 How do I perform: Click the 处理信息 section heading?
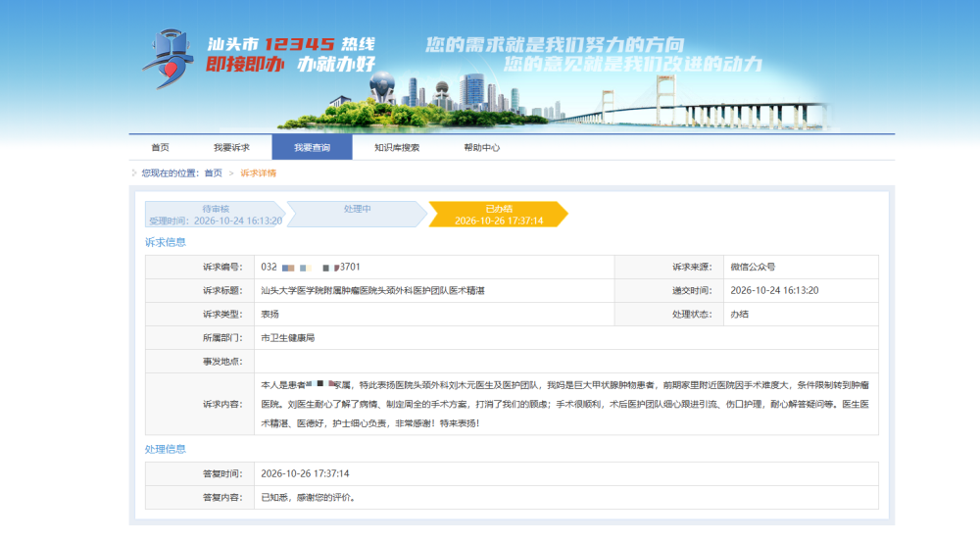(x=166, y=450)
